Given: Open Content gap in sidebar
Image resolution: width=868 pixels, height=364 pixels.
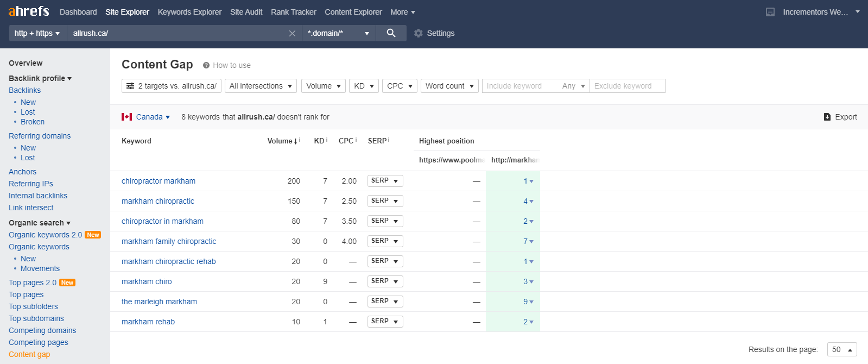Looking at the screenshot, I should (29, 354).
